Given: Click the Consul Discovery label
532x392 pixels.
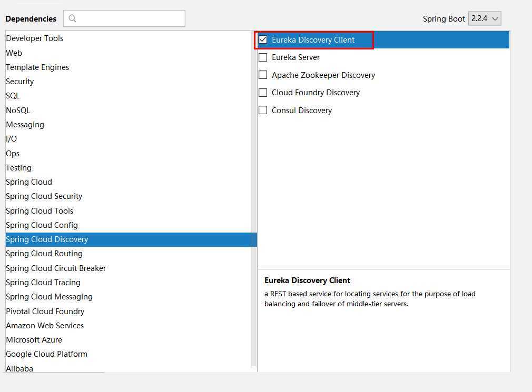Looking at the screenshot, I should coord(302,110).
